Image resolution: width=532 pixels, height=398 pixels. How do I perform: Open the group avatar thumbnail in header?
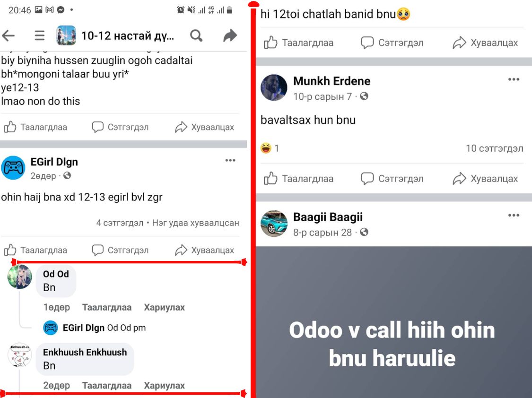tap(66, 35)
